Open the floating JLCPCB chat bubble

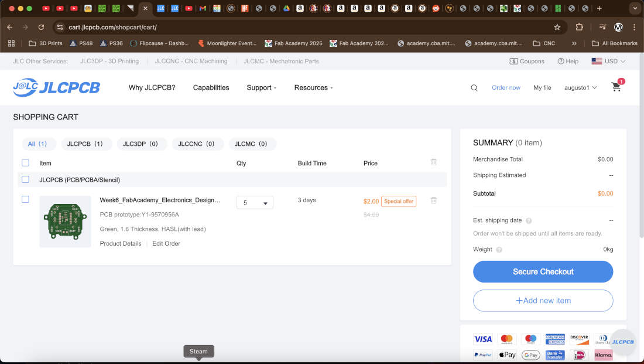[623, 342]
